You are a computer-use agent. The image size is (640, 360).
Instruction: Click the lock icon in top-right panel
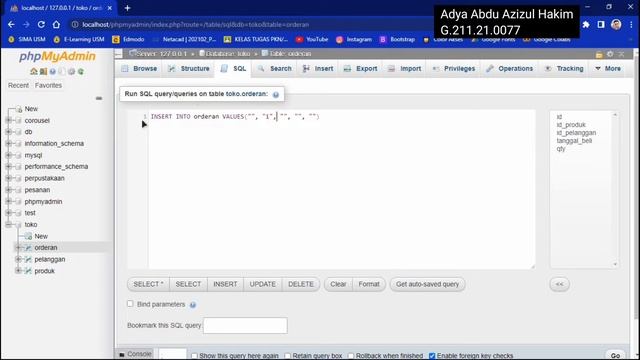(599, 54)
